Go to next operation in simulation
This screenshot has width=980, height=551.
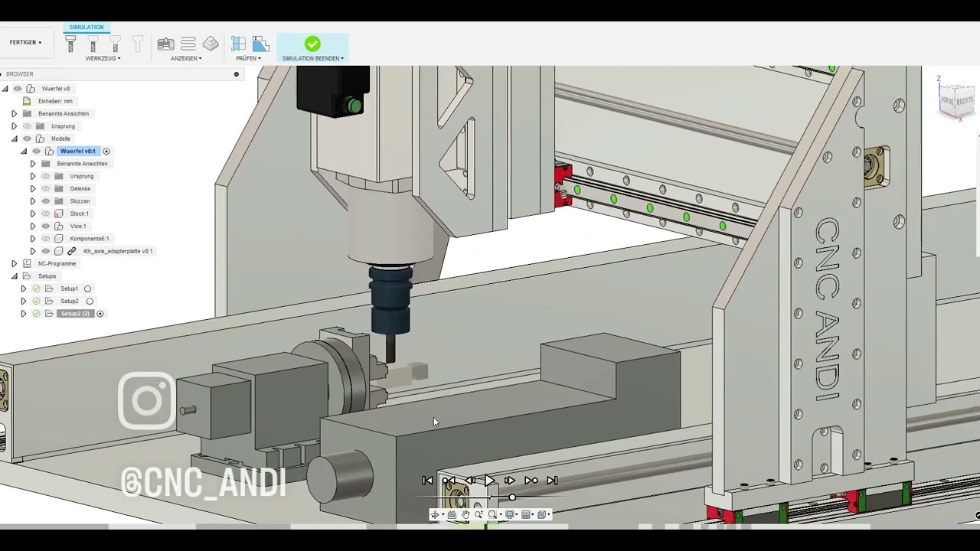[531, 481]
